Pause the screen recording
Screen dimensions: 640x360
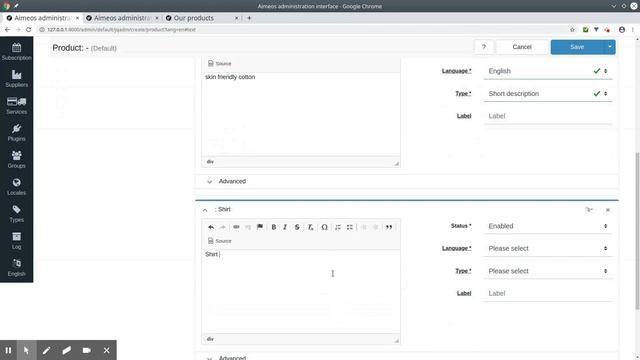coord(8,350)
